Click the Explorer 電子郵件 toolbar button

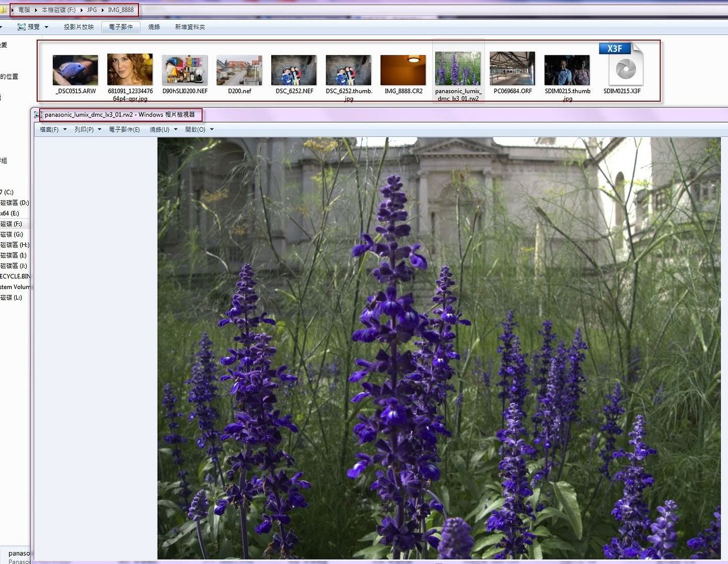[x=121, y=27]
